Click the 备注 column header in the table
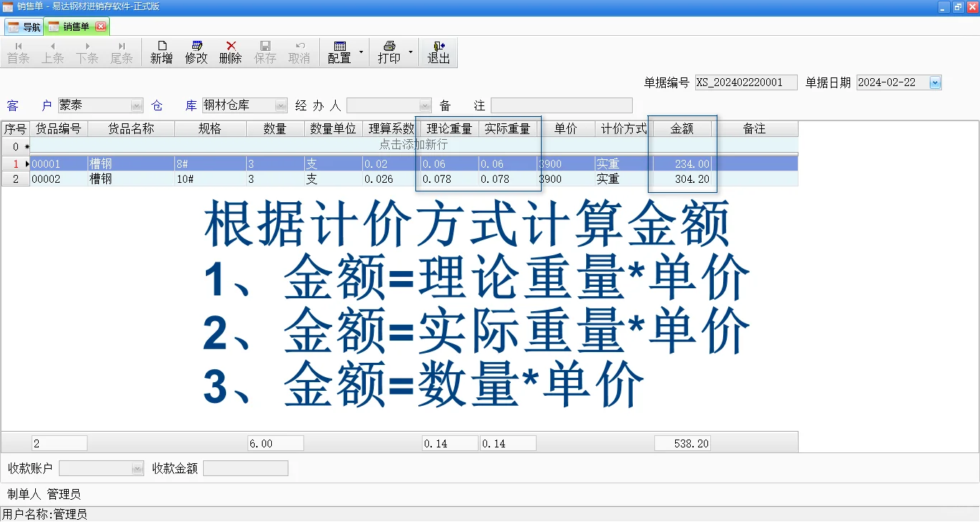Image resolution: width=980 pixels, height=522 pixels. (x=755, y=129)
